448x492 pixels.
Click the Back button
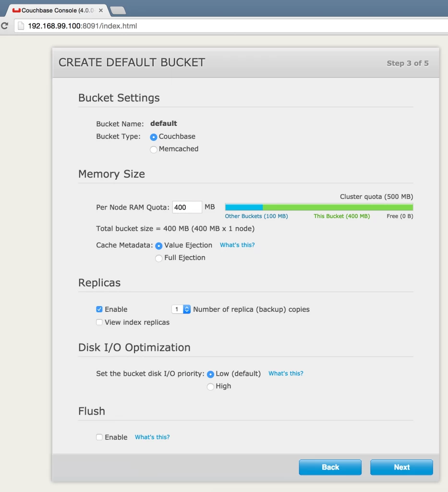[x=330, y=467]
